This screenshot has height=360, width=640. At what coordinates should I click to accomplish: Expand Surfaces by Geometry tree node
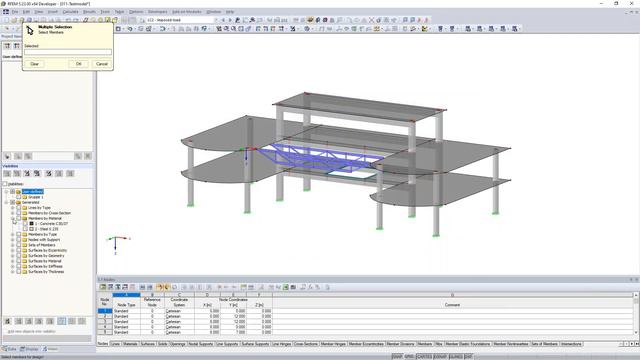tap(13, 256)
